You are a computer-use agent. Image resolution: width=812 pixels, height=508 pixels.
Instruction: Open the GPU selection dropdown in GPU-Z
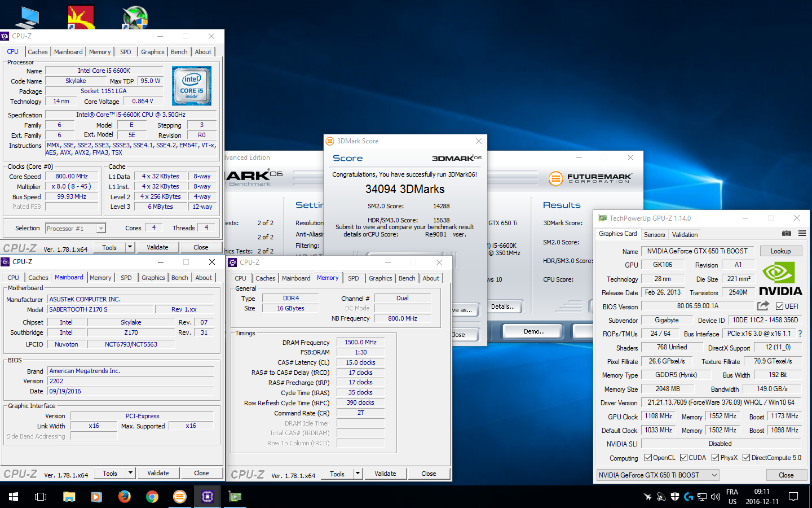[x=657, y=475]
